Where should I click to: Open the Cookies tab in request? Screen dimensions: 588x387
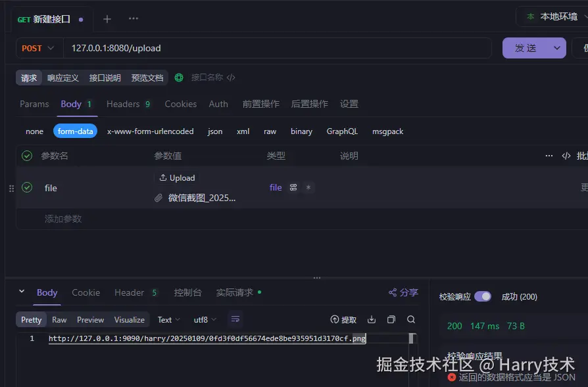click(x=181, y=104)
